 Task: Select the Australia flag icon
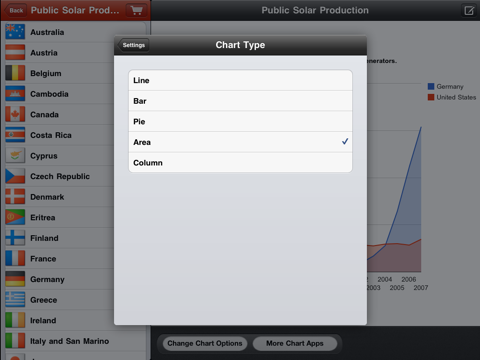tap(15, 32)
